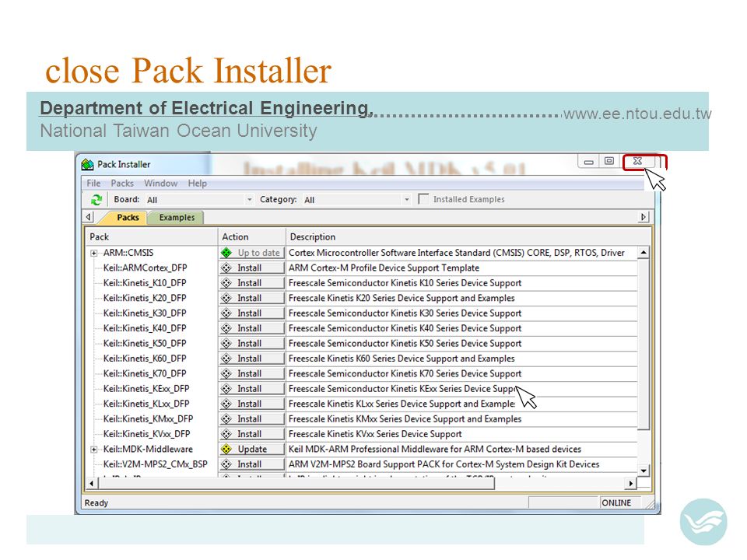This screenshot has height=560, width=747.
Task: Click the Description column header
Action: point(468,236)
